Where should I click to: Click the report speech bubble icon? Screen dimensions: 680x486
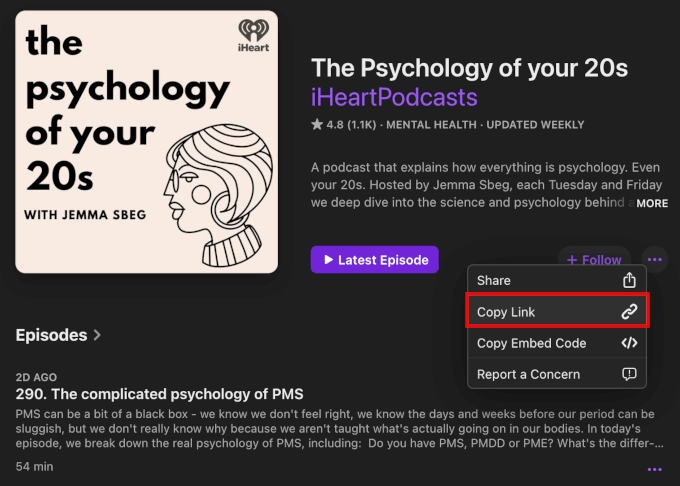click(629, 374)
